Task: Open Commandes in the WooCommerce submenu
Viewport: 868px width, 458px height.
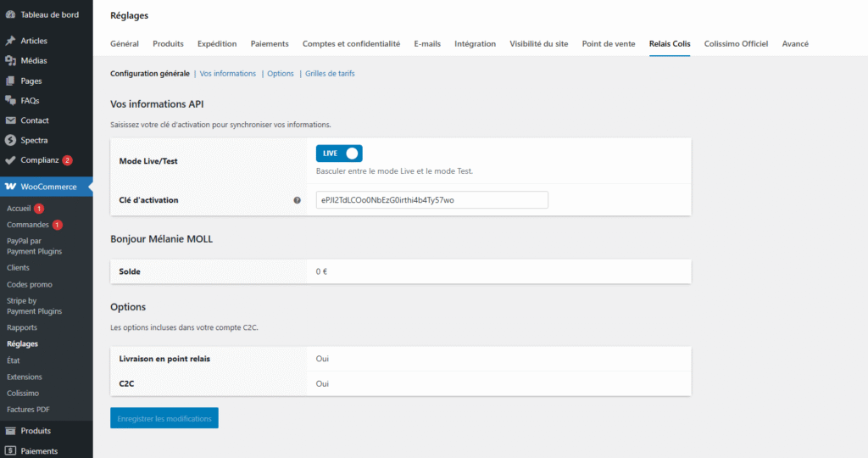Action: click(28, 225)
